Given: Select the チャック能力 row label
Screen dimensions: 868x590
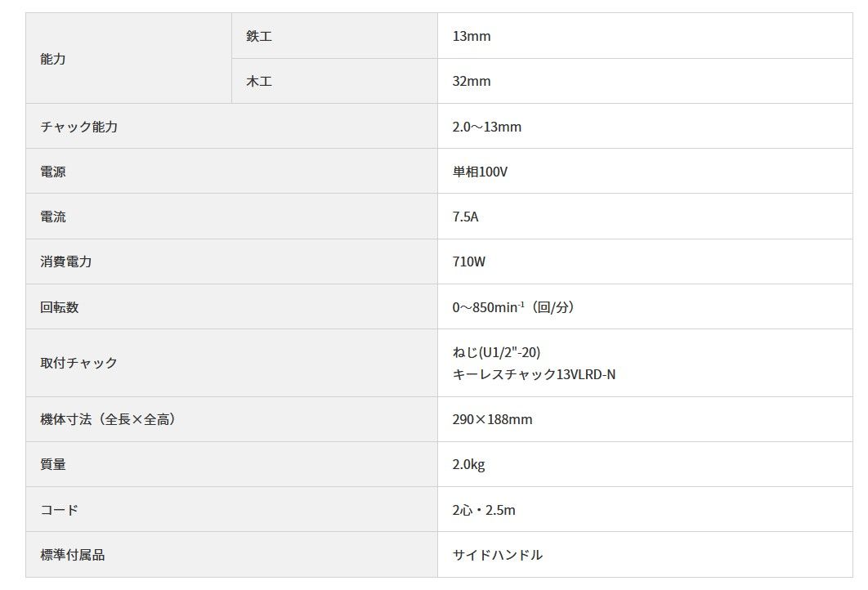Looking at the screenshot, I should point(231,126).
